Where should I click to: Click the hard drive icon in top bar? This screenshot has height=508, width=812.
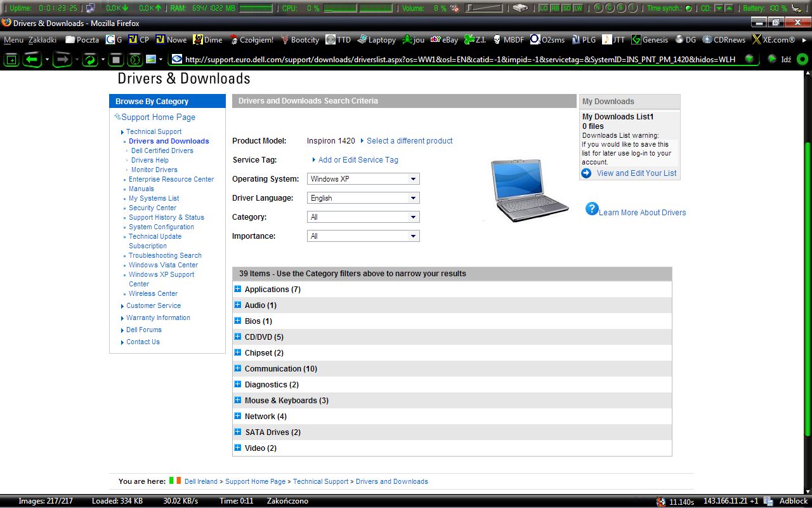click(520, 8)
